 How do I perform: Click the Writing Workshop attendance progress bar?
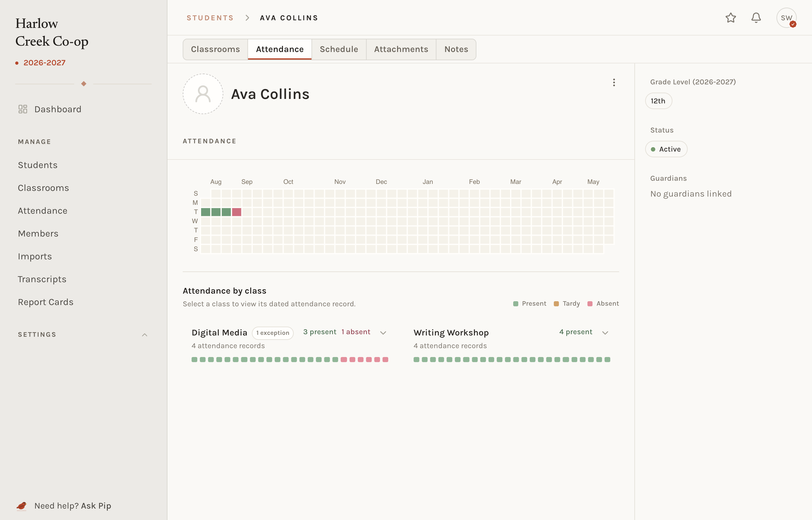point(512,360)
